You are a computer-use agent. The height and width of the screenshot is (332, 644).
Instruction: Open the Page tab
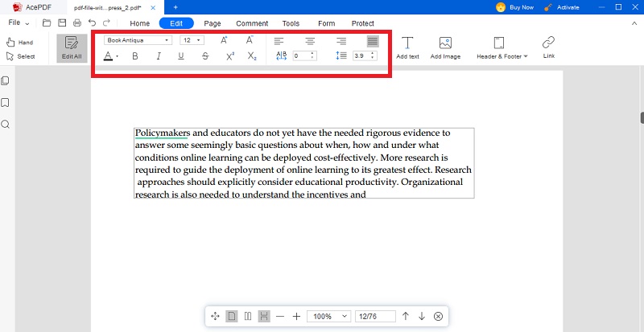pyautogui.click(x=213, y=23)
